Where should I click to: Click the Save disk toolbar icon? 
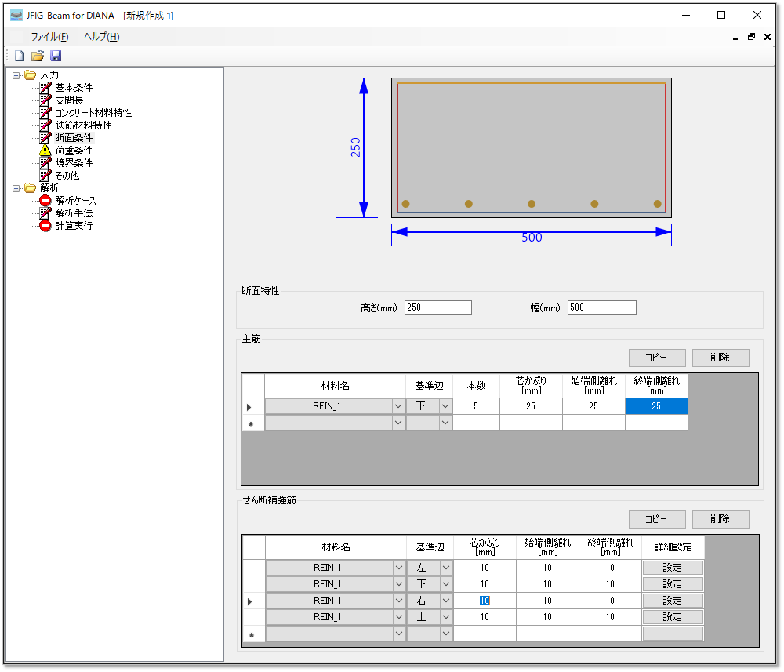[55, 56]
